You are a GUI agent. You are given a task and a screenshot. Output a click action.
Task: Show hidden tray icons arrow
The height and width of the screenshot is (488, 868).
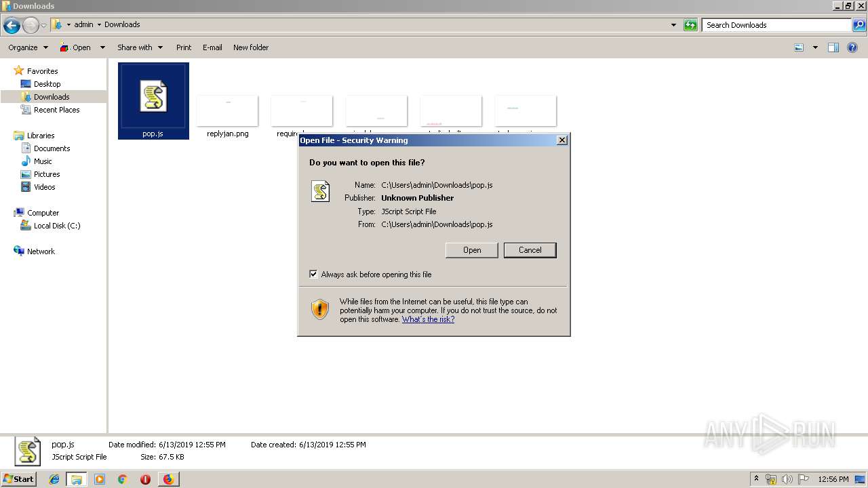(757, 479)
